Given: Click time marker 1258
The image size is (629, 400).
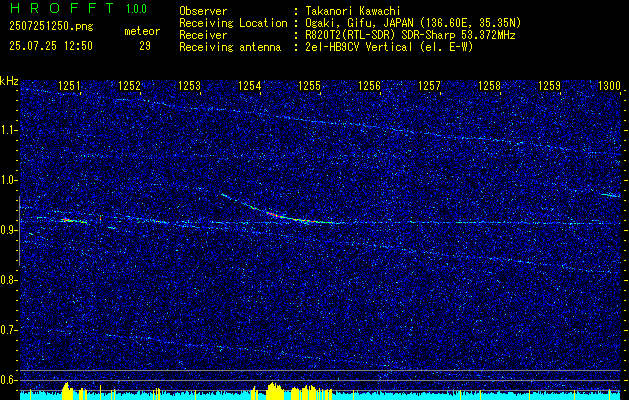Looking at the screenshot, I should 489,86.
